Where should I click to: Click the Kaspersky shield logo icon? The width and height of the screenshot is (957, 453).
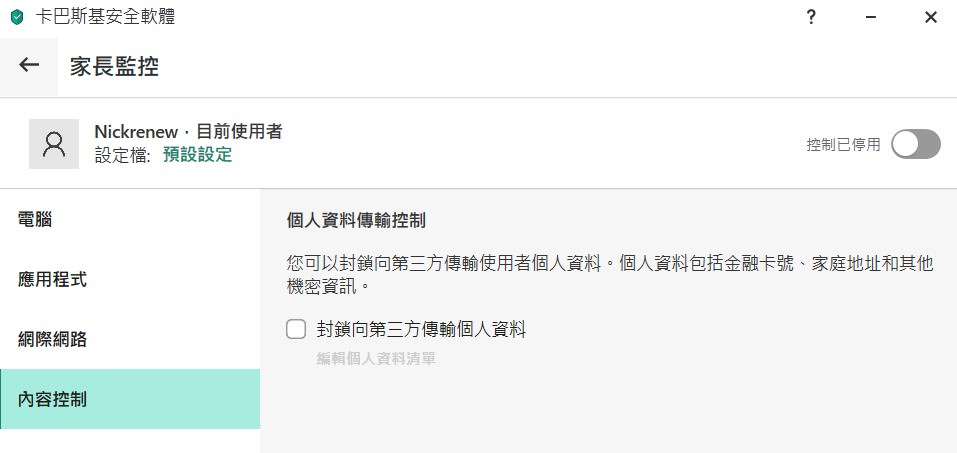[17, 17]
